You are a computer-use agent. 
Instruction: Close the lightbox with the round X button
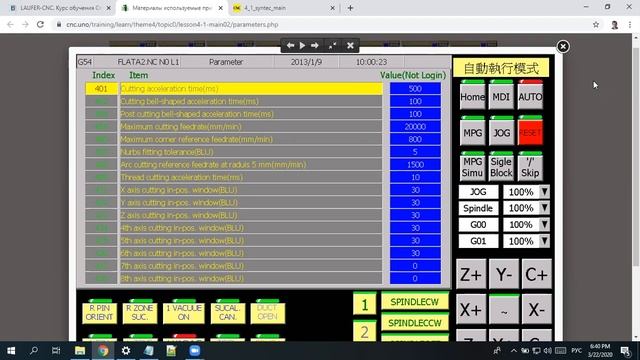563,46
